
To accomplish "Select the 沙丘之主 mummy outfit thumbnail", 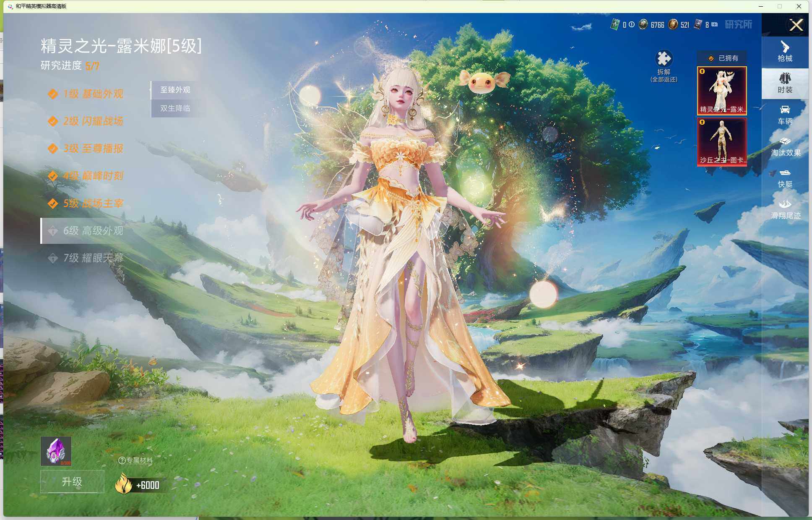I will pyautogui.click(x=721, y=141).
